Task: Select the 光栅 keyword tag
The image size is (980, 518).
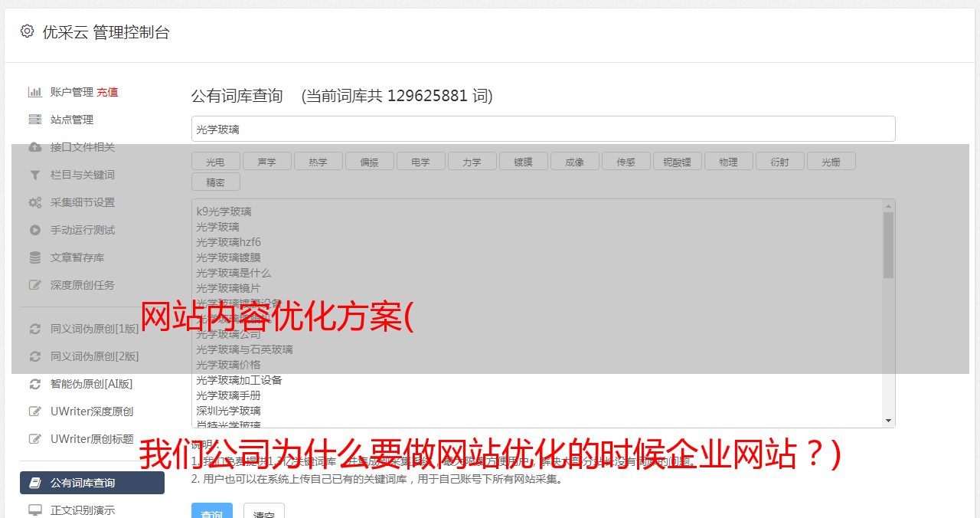Action: [x=831, y=162]
